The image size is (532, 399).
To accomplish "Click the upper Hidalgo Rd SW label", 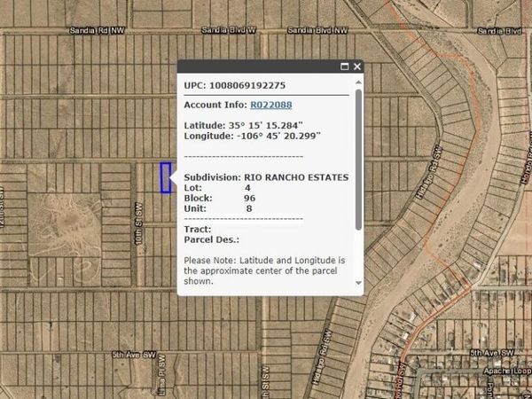I will [x=429, y=173].
